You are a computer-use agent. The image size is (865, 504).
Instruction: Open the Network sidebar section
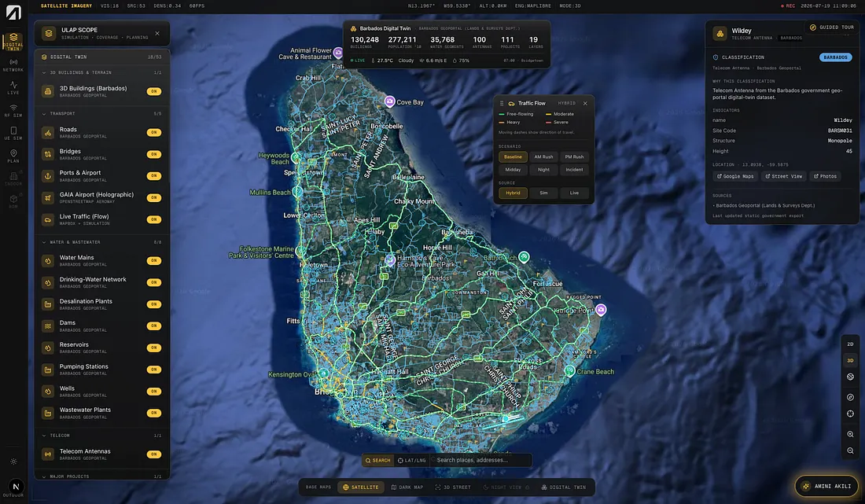click(x=13, y=65)
